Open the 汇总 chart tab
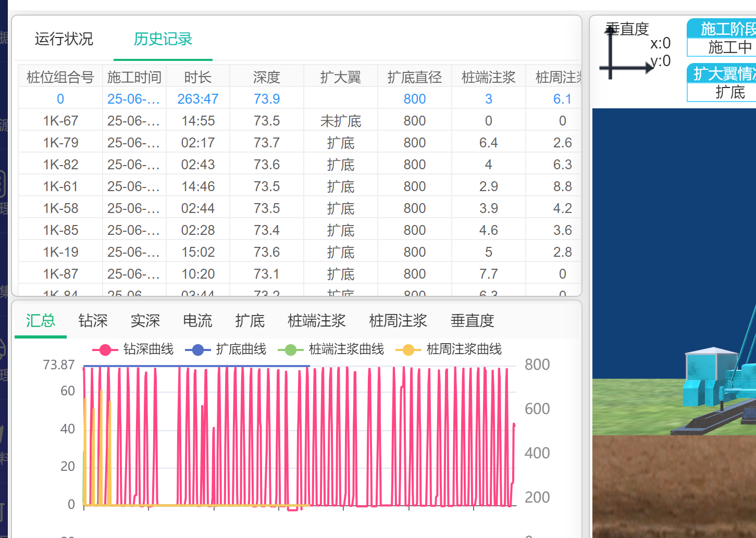This screenshot has height=538, width=756. coord(41,320)
